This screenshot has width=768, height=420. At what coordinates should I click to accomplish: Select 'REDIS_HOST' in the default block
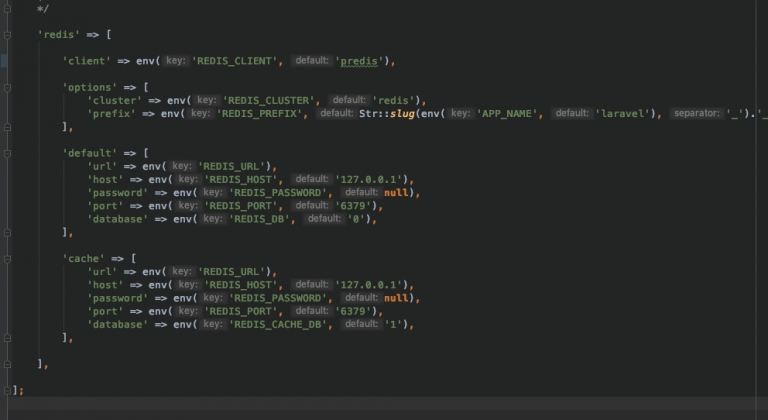tap(241, 180)
